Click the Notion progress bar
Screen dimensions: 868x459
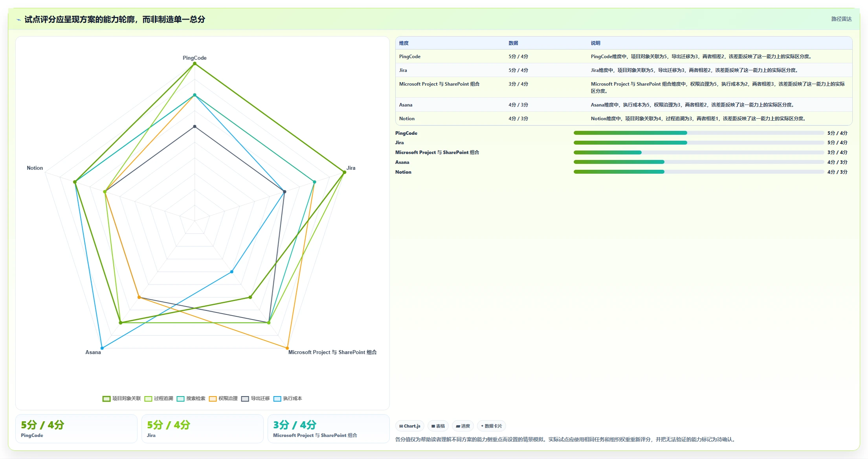coord(699,172)
